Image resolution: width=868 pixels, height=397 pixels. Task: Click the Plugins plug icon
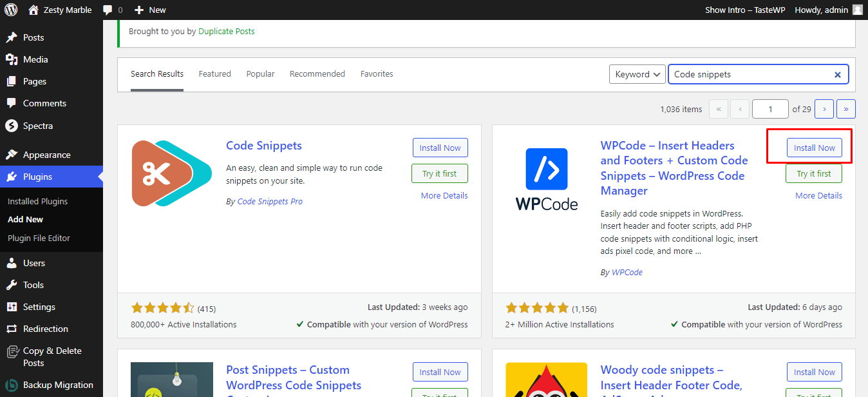tap(12, 177)
